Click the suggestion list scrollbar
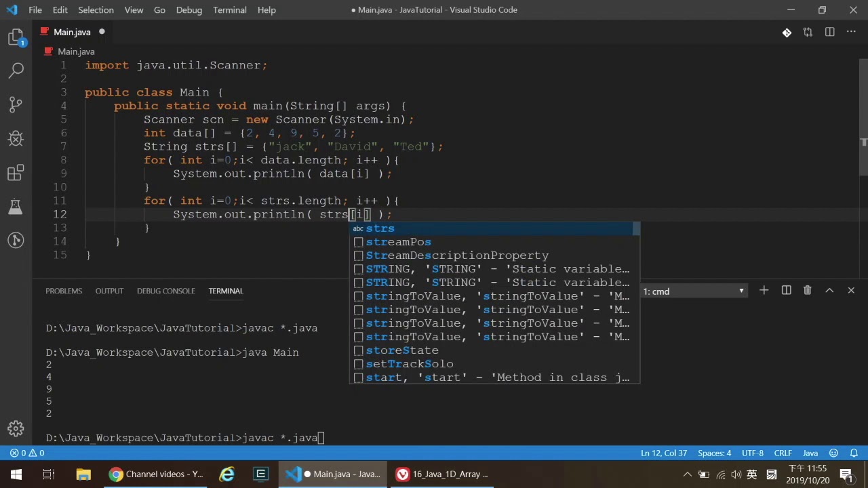Image resolution: width=868 pixels, height=488 pixels. point(636,228)
